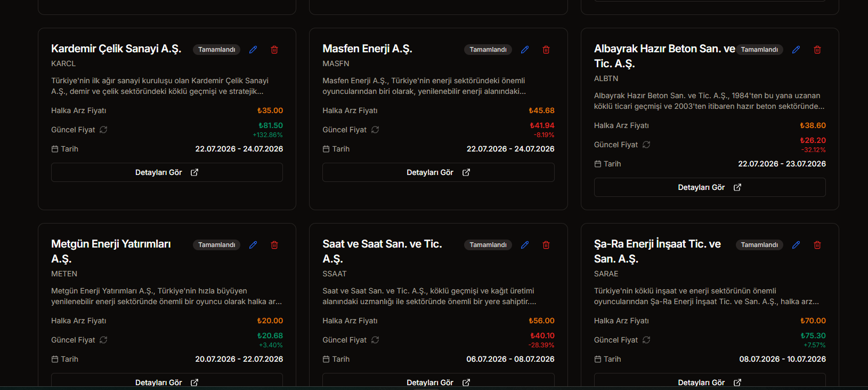
Task: Click the calendar icon on the Albayrak card
Action: [x=598, y=164]
